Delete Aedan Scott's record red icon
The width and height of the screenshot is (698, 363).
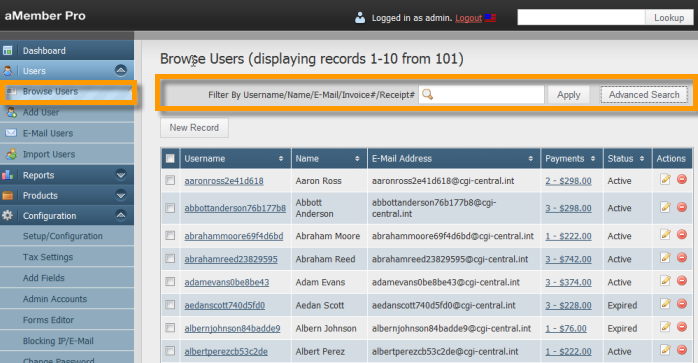coord(682,304)
